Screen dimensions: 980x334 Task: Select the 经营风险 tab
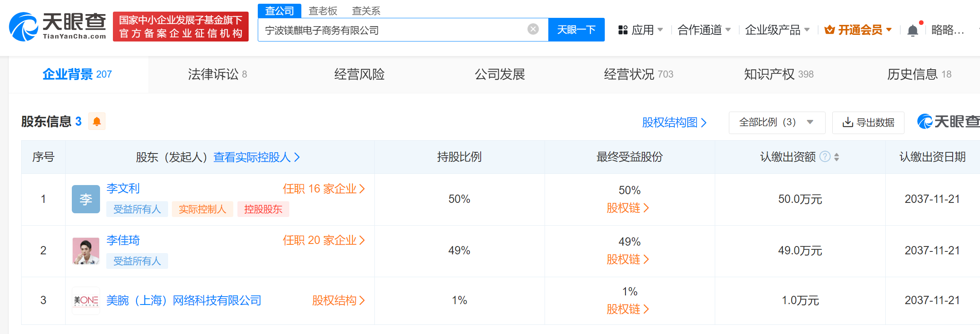359,74
